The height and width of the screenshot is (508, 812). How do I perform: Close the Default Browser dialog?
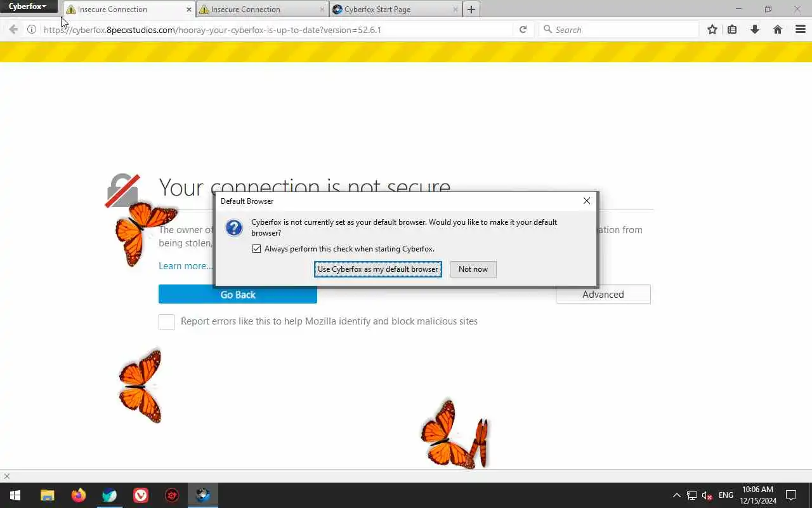(587, 201)
